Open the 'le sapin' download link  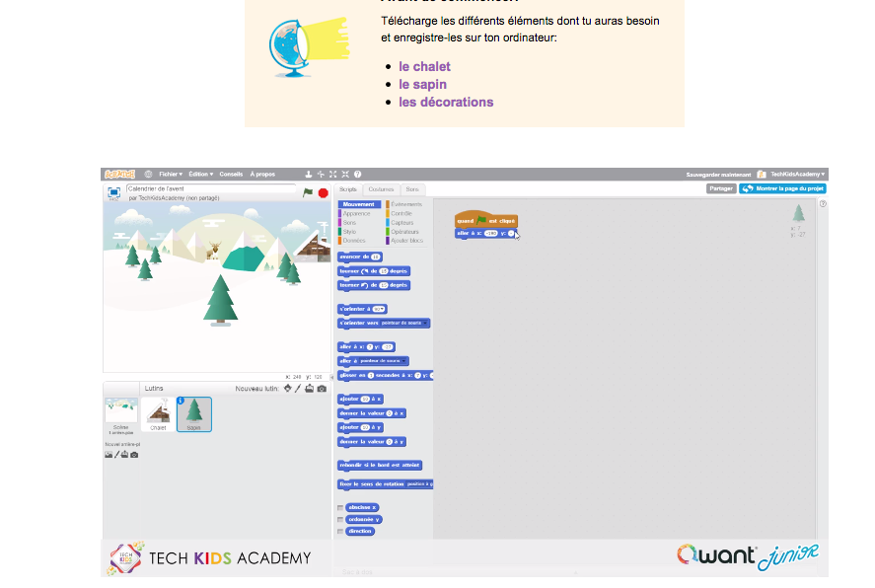click(422, 84)
